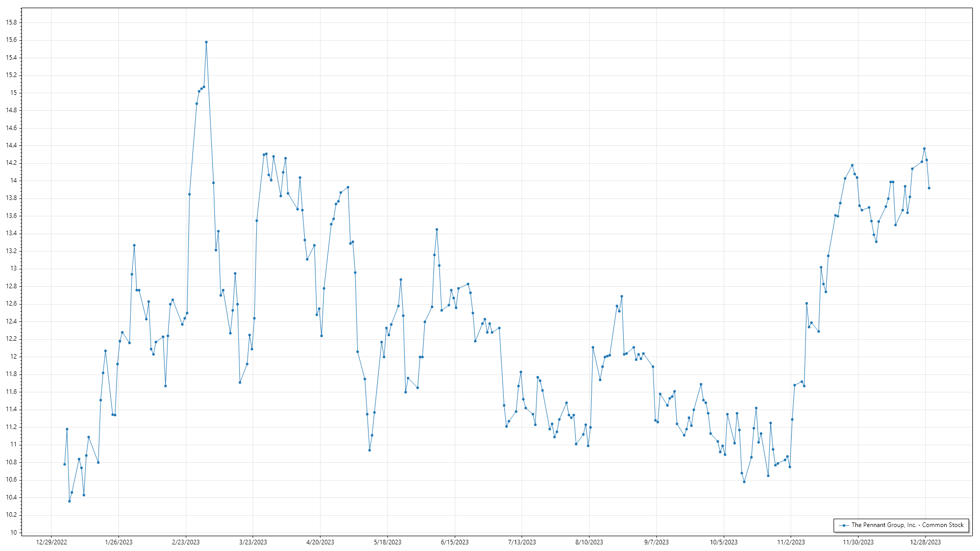Click the highest data point near 15.6
Viewport: 980px width, 551px height.
pyautogui.click(x=206, y=42)
